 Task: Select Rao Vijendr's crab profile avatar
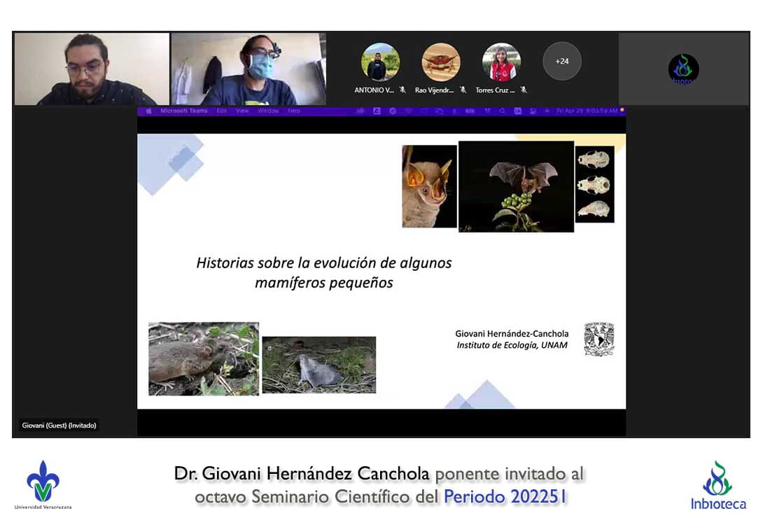[x=441, y=62]
